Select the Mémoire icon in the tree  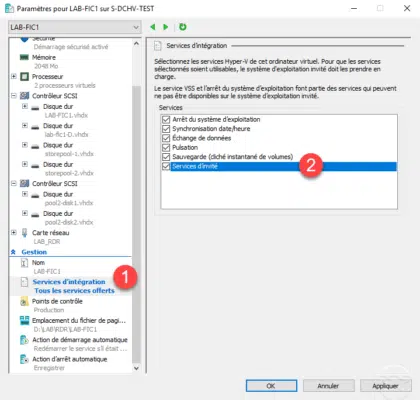tap(24, 57)
